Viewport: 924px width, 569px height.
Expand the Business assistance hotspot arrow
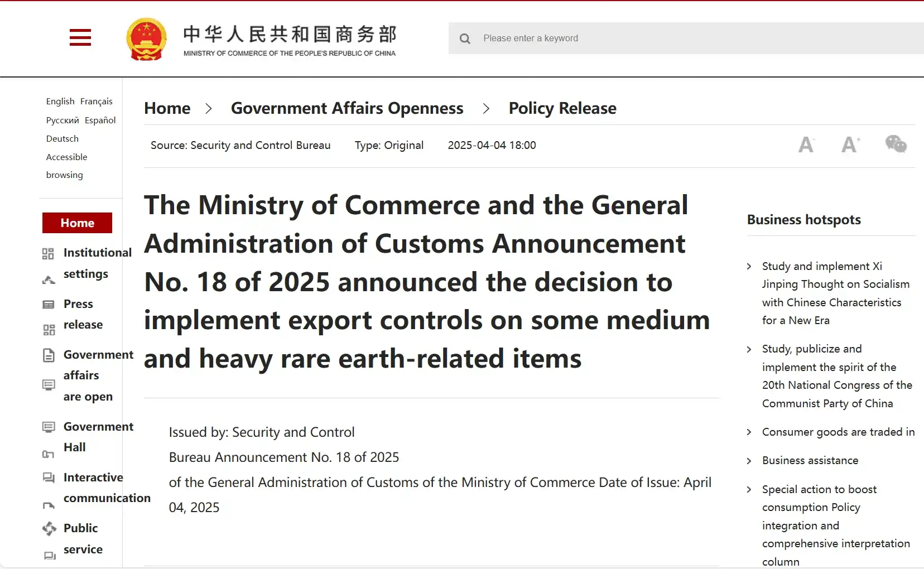tap(749, 461)
